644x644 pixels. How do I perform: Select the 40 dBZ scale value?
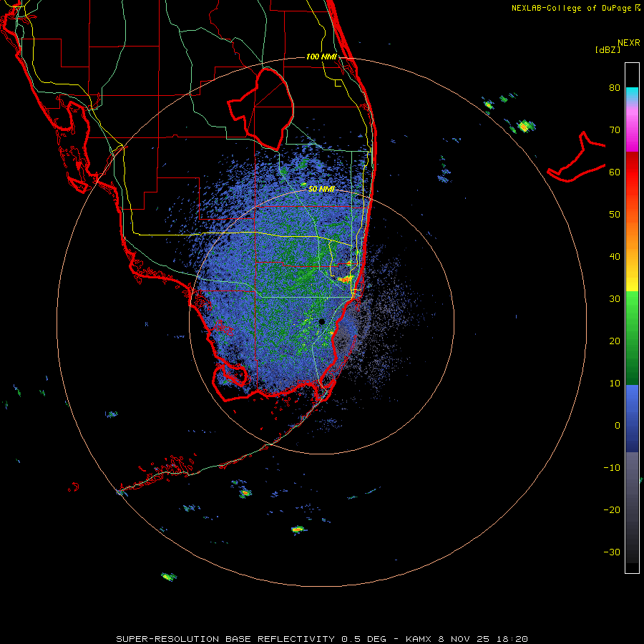tap(615, 257)
